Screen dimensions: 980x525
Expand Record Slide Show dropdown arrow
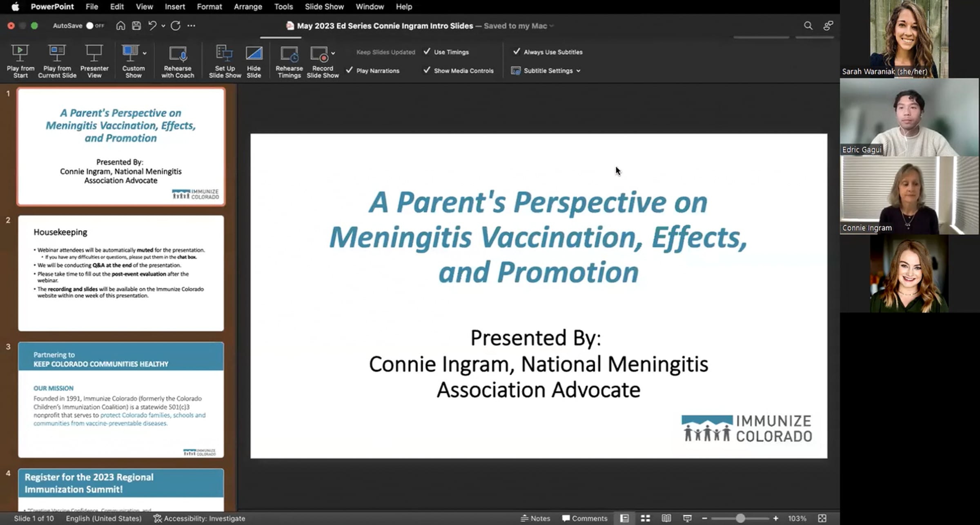coord(333,53)
